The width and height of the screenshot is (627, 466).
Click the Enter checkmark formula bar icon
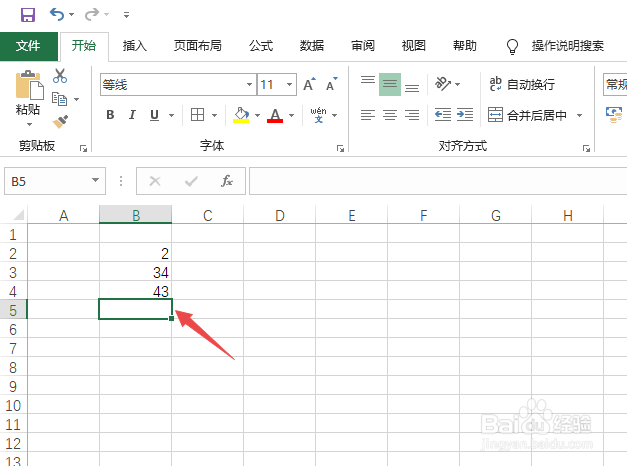point(191,181)
